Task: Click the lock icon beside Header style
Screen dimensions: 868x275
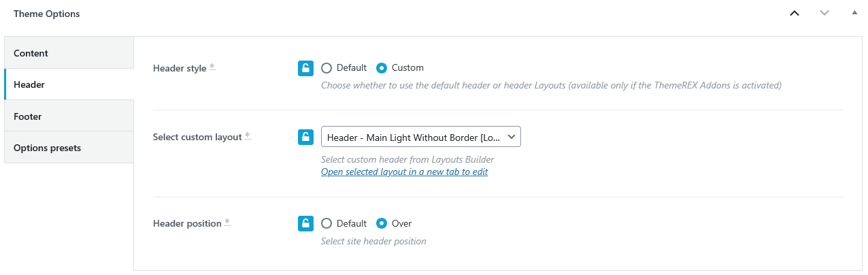Action: [305, 68]
